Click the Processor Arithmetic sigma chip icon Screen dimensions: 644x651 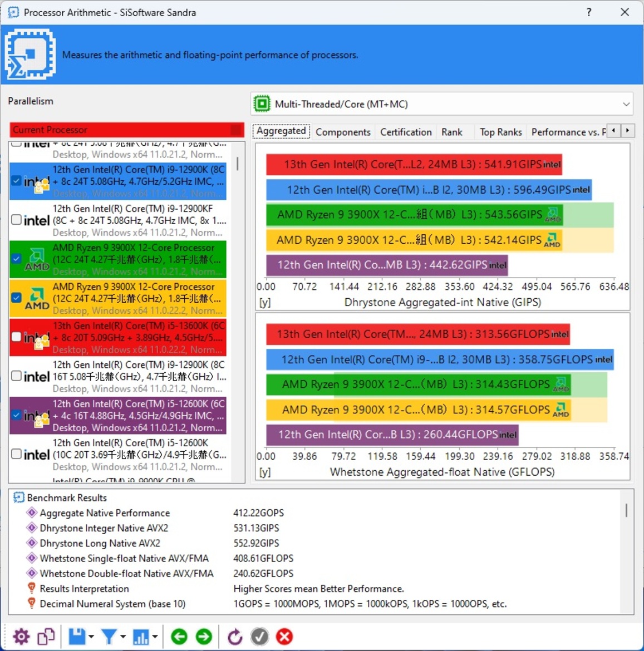(30, 54)
